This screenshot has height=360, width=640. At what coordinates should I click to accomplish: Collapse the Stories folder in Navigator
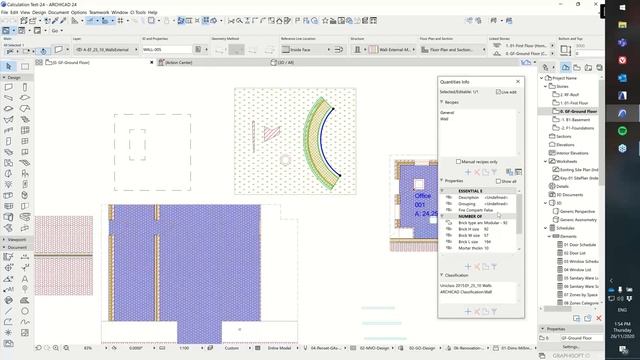[x=545, y=86]
